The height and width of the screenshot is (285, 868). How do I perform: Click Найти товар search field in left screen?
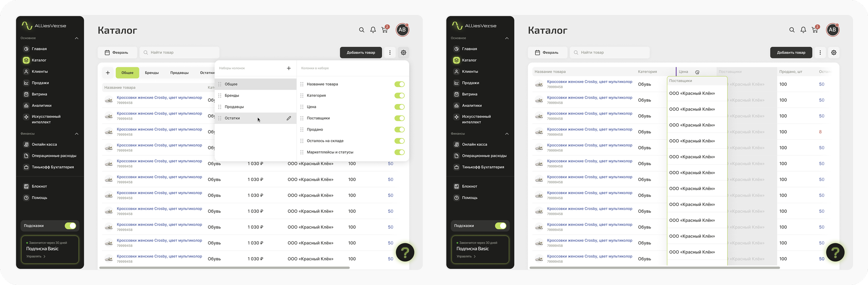click(x=179, y=53)
